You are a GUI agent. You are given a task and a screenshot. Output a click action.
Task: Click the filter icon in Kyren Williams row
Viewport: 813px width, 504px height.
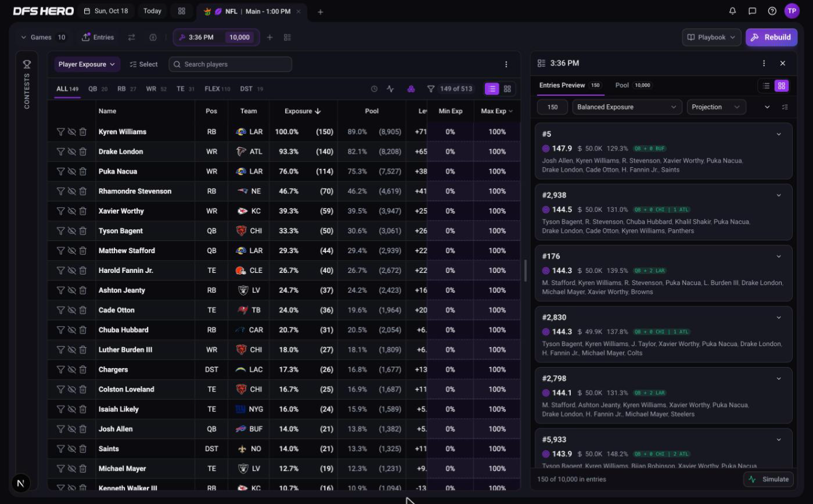[x=60, y=132]
